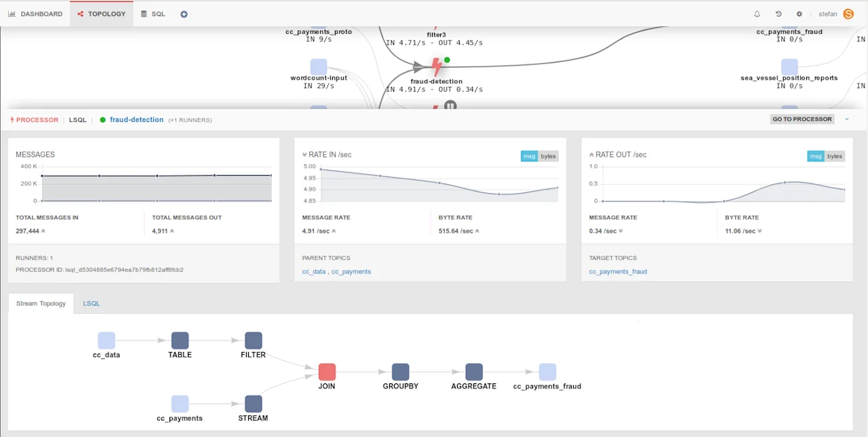Select the FILTER node
This screenshot has height=437, width=868.
253,341
